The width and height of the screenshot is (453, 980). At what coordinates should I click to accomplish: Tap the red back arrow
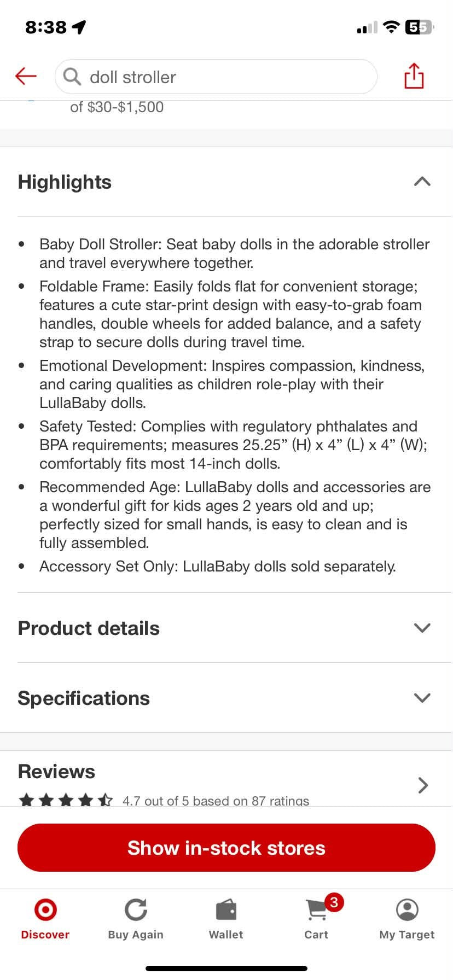26,76
